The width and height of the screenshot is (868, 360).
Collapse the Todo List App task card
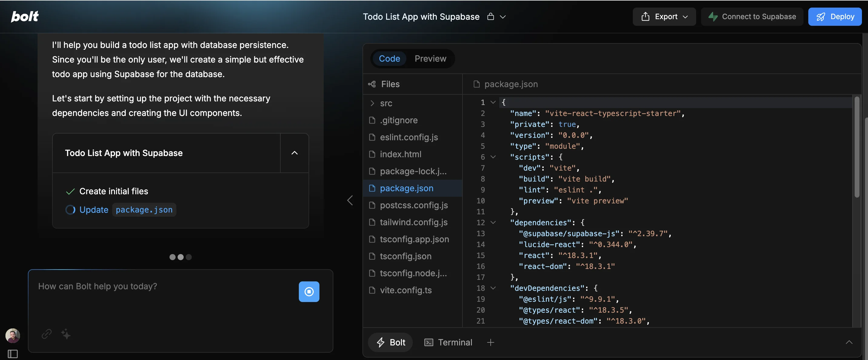[x=294, y=153]
